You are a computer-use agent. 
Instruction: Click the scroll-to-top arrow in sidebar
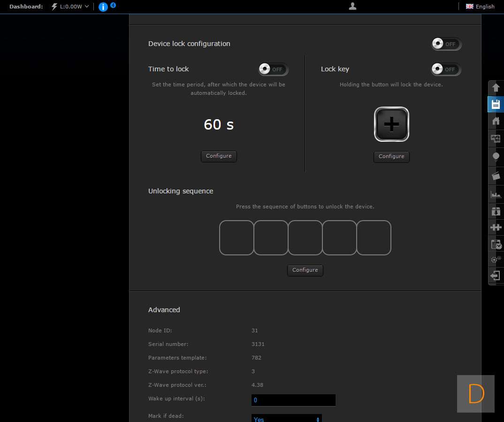[496, 88]
